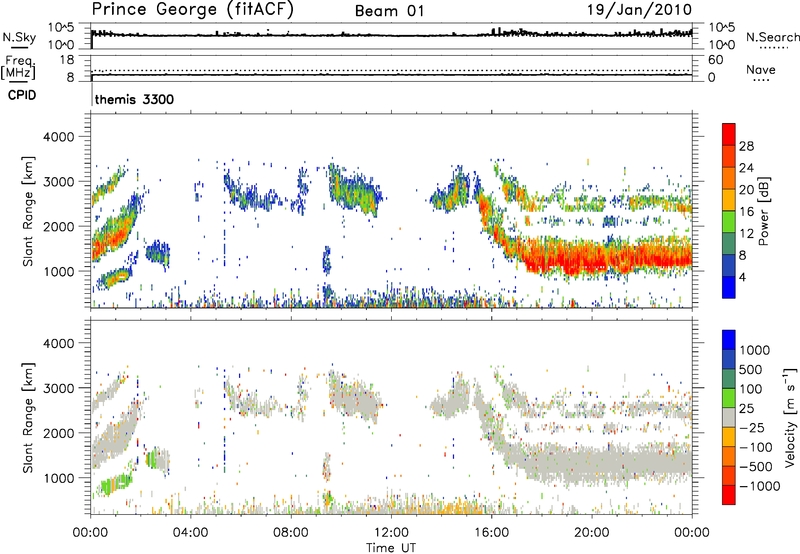Click the 'Slant Range [km]' label of the velocity panel
Image resolution: width=800 pixels, height=554 pixels.
pos(28,418)
